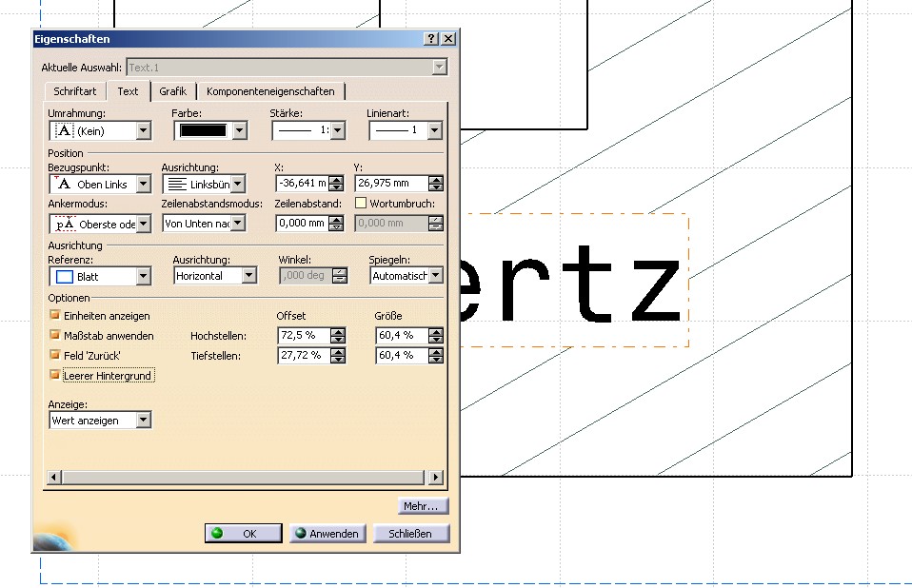Close the Eigenschaften dialog with X
912x588 pixels.
point(447,39)
